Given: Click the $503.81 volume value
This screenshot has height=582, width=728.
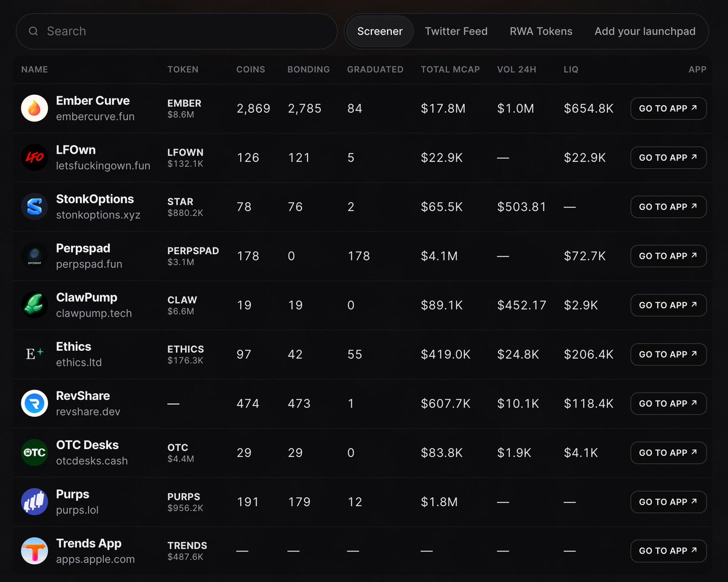Looking at the screenshot, I should point(522,207).
